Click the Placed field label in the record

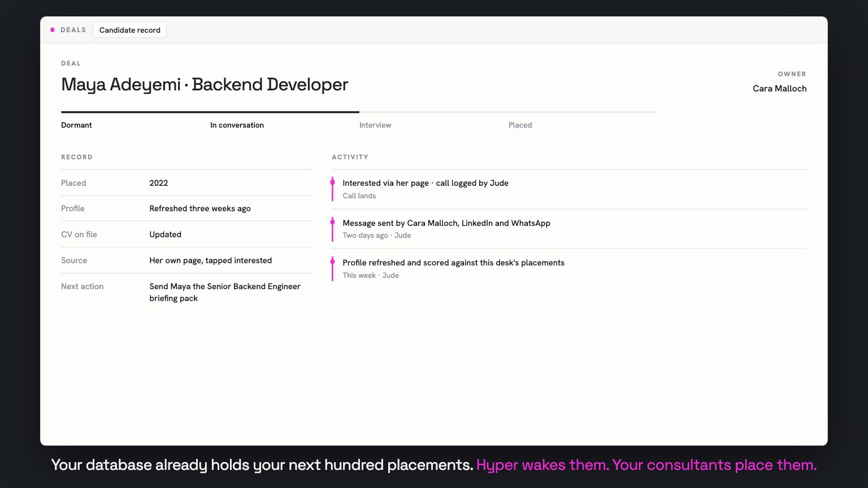[73, 183]
